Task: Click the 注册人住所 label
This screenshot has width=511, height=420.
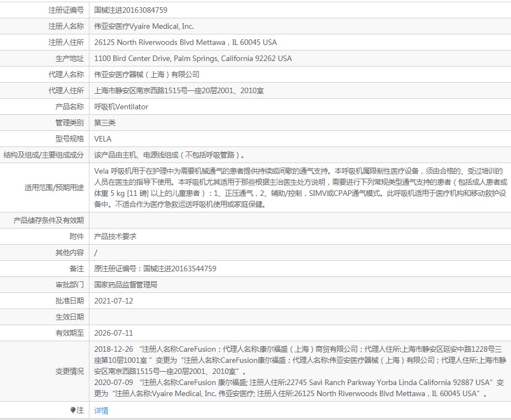Action: [x=66, y=42]
